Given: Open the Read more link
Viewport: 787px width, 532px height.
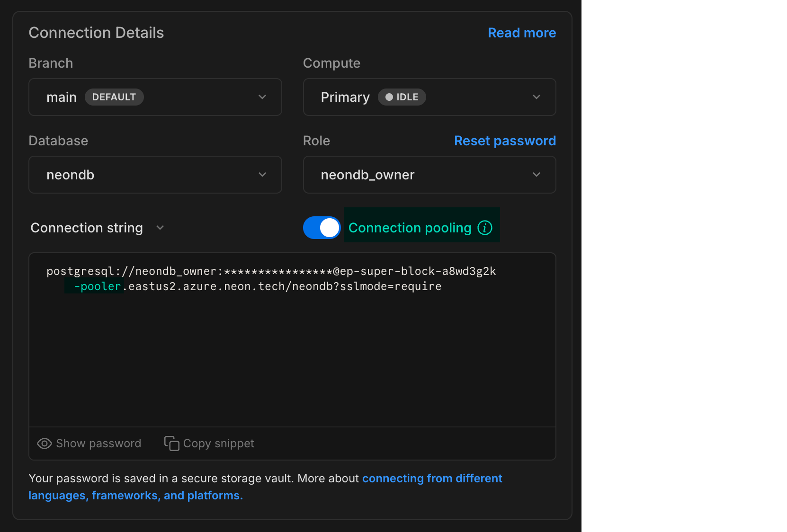Looking at the screenshot, I should click(x=522, y=33).
